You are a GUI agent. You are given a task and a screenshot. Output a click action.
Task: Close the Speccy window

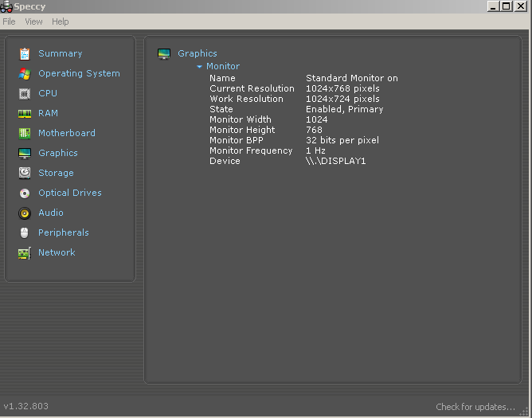pyautogui.click(x=521, y=6)
